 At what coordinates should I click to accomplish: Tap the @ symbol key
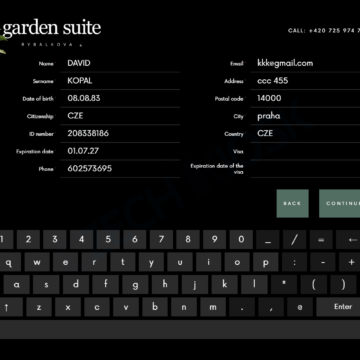300,307
